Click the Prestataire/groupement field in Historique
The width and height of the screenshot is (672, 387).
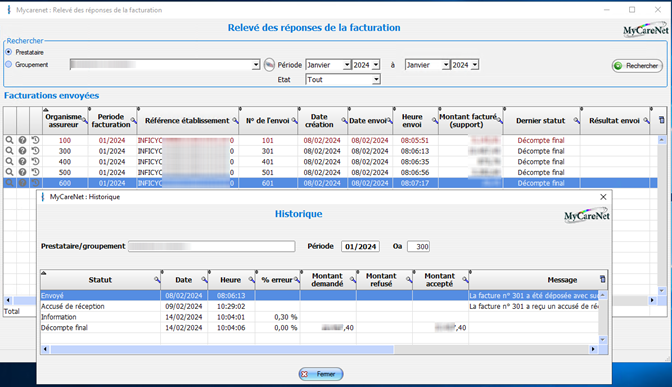pyautogui.click(x=212, y=246)
